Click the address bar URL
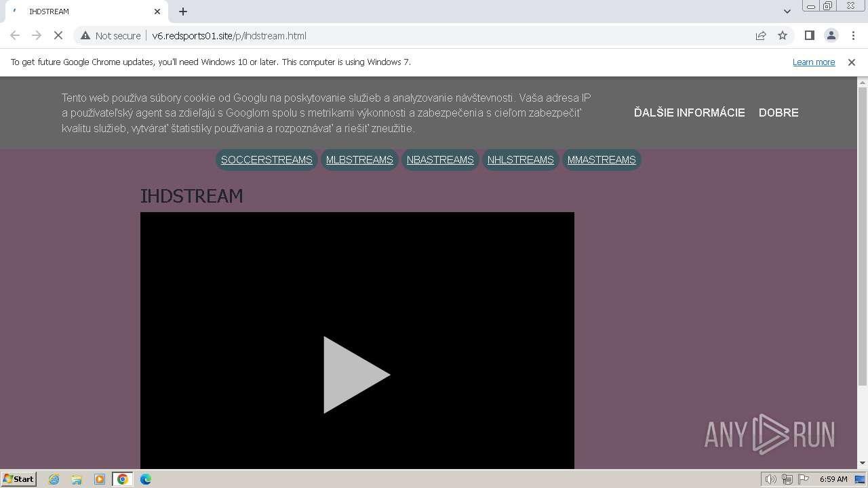868x488 pixels. point(229,36)
